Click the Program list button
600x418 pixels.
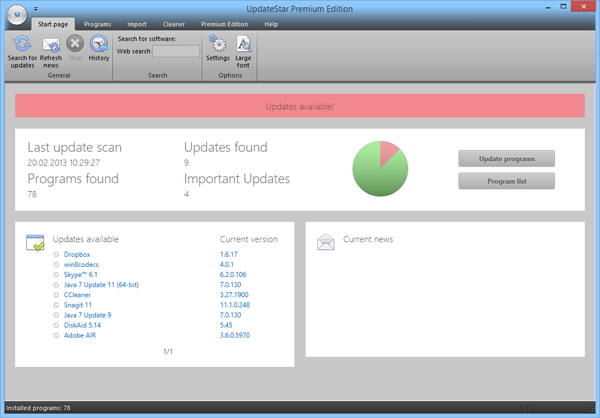coord(507,181)
